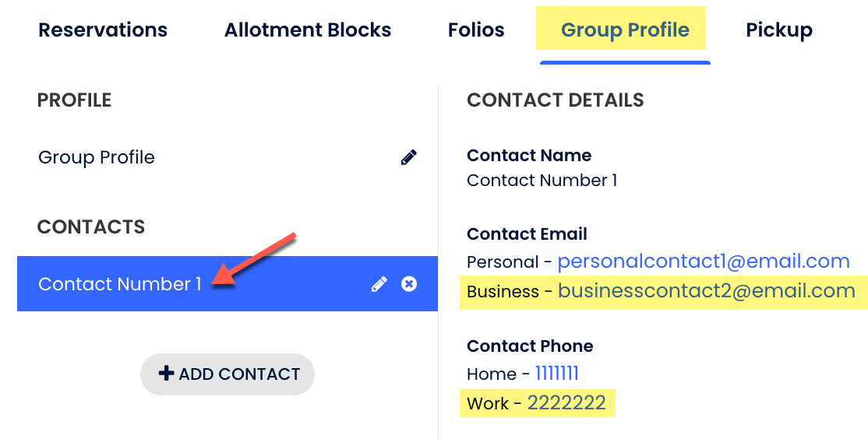868x439 pixels.
Task: Delete Contact Number 1 with the X icon
Action: point(409,284)
